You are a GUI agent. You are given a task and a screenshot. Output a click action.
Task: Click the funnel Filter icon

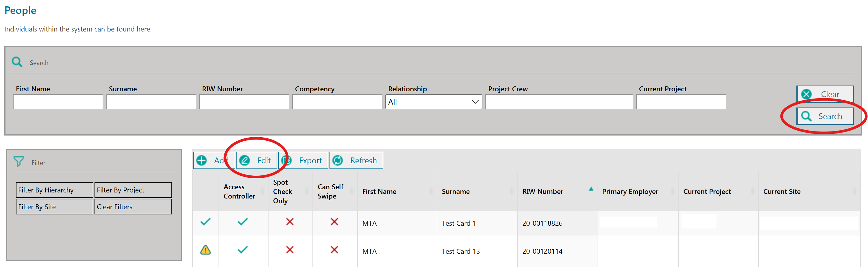[18, 162]
